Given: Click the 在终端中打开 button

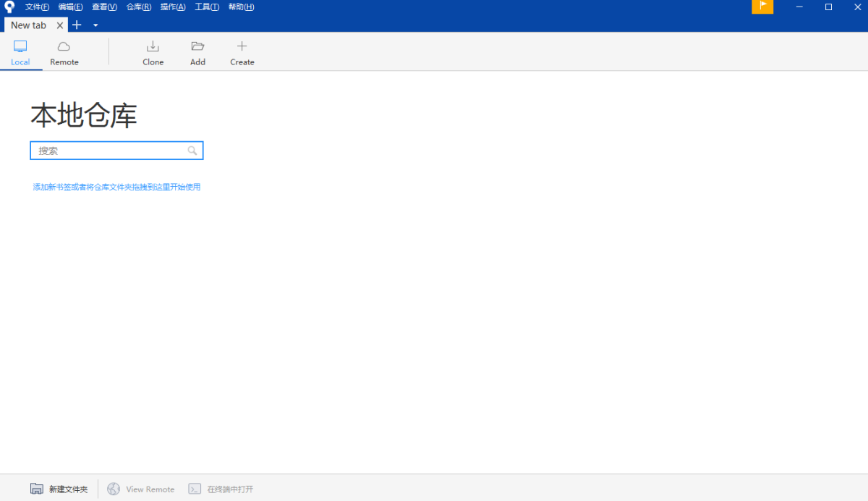Looking at the screenshot, I should pyautogui.click(x=228, y=489).
